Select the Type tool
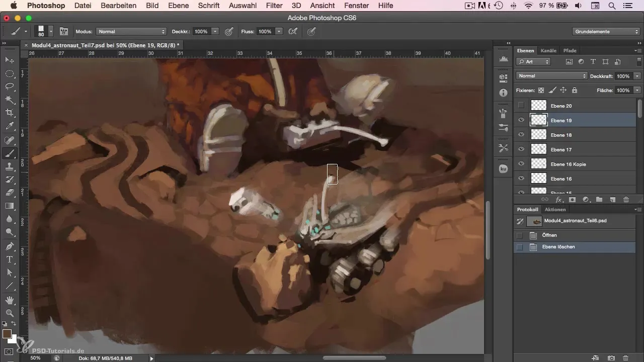This screenshot has width=644, height=362. [x=10, y=259]
